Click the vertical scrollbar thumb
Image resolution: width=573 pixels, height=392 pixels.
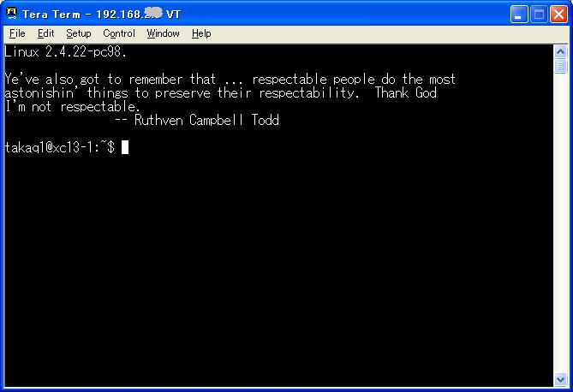coord(560,66)
